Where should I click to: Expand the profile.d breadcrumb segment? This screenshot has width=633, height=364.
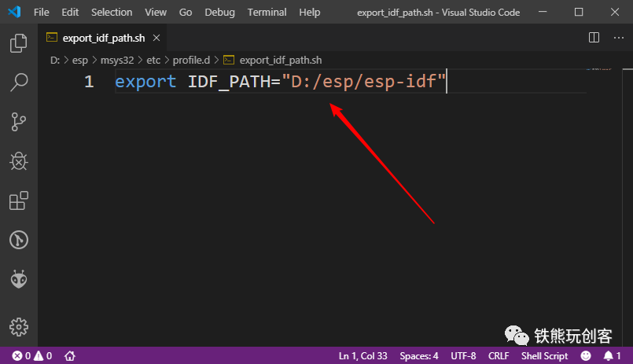click(x=191, y=60)
